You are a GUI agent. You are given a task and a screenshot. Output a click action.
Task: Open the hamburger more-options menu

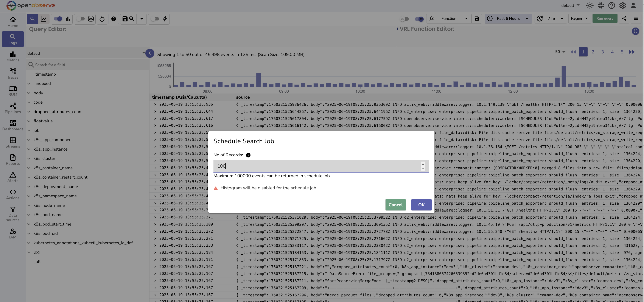tap(636, 19)
